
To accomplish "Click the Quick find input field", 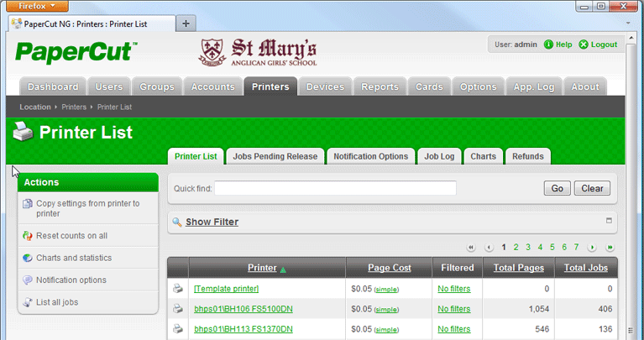I will (335, 189).
